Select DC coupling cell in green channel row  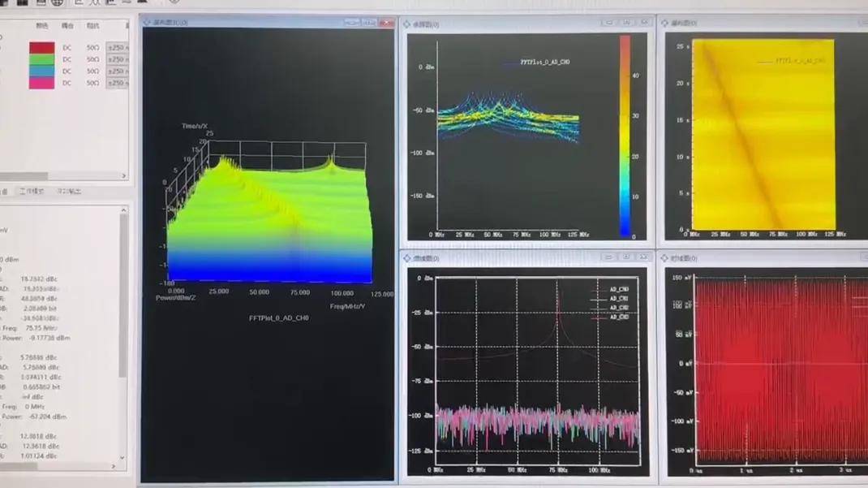[x=67, y=59]
